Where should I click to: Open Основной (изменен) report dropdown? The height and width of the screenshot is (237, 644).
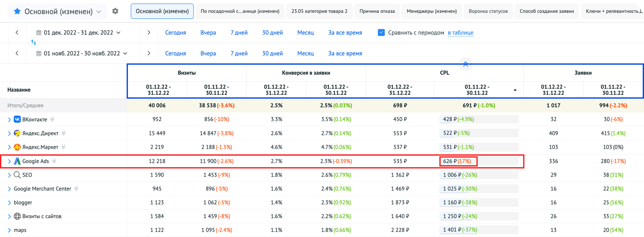[58, 12]
